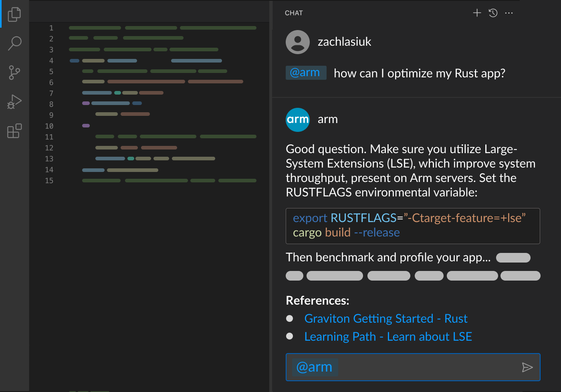Image resolution: width=561 pixels, height=392 pixels.
Task: Click the RUSTFLAGS export code block
Action: [x=413, y=226]
